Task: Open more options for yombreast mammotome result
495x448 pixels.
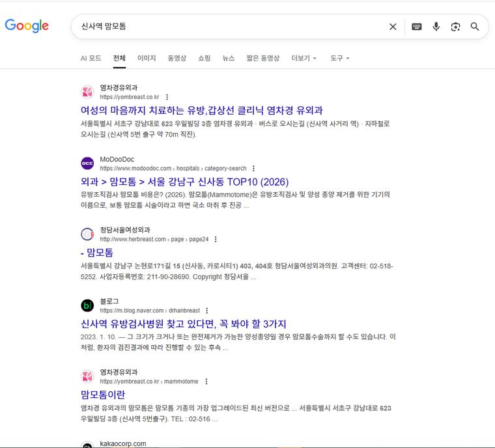Action: [x=206, y=382]
